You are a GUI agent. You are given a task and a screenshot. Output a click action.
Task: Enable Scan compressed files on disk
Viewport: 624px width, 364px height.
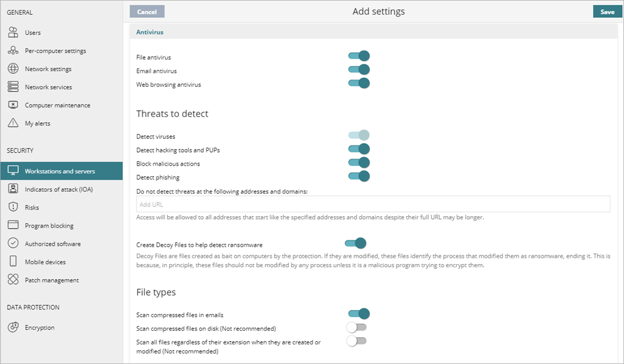[x=357, y=328]
